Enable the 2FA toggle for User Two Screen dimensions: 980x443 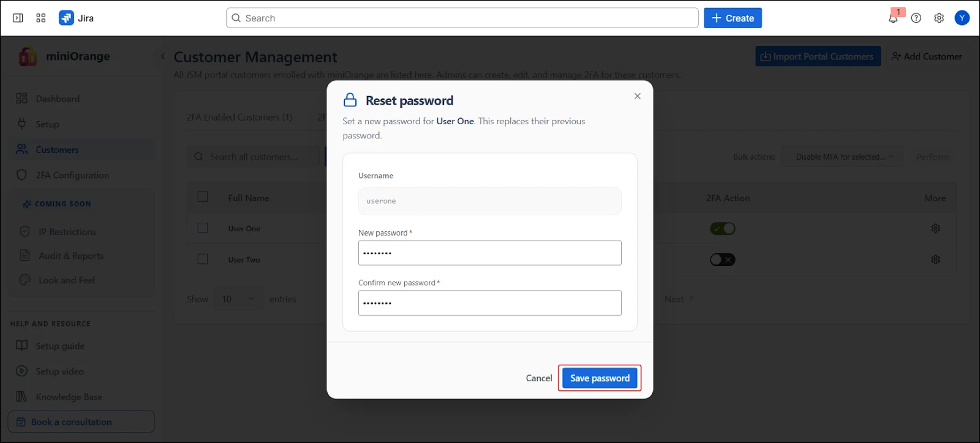[x=723, y=259]
